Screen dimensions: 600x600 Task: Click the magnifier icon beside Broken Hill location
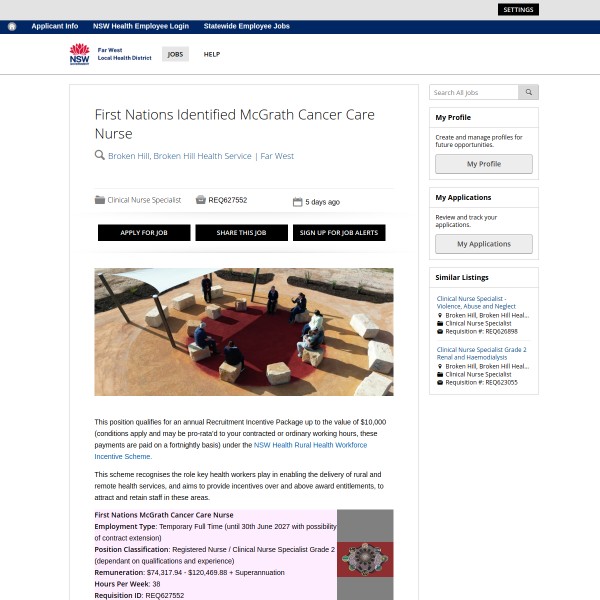pos(99,155)
